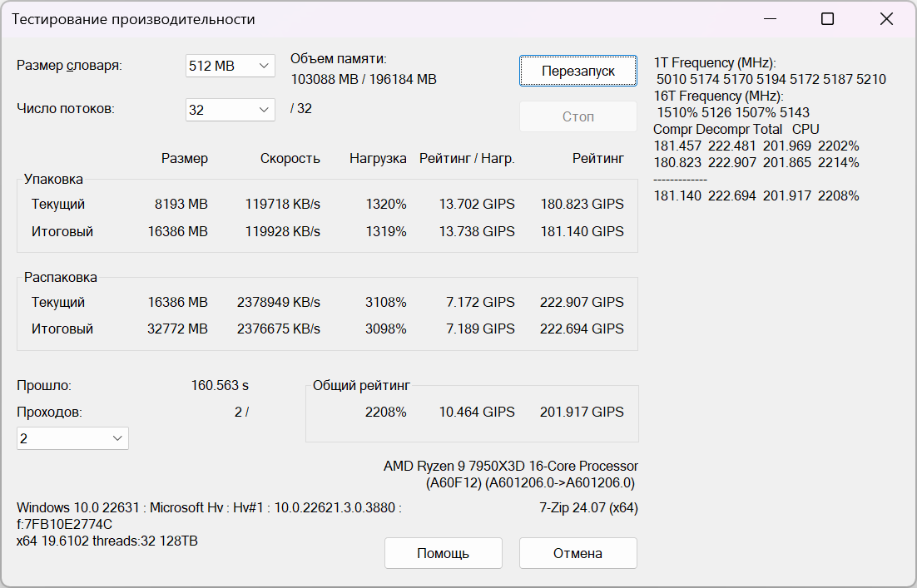Minimize the benchmark window
The image size is (917, 588).
[x=769, y=19]
